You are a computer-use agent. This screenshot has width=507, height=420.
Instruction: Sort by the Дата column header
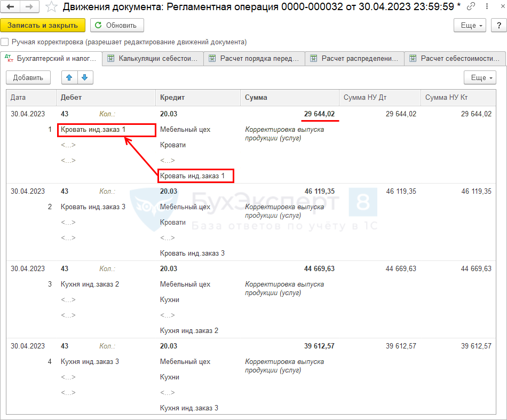tap(31, 98)
